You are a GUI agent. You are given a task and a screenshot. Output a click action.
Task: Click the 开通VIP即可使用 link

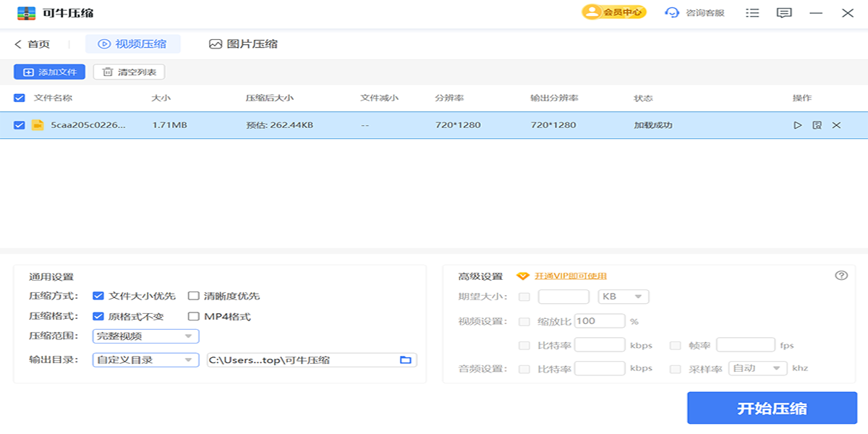coord(571,276)
